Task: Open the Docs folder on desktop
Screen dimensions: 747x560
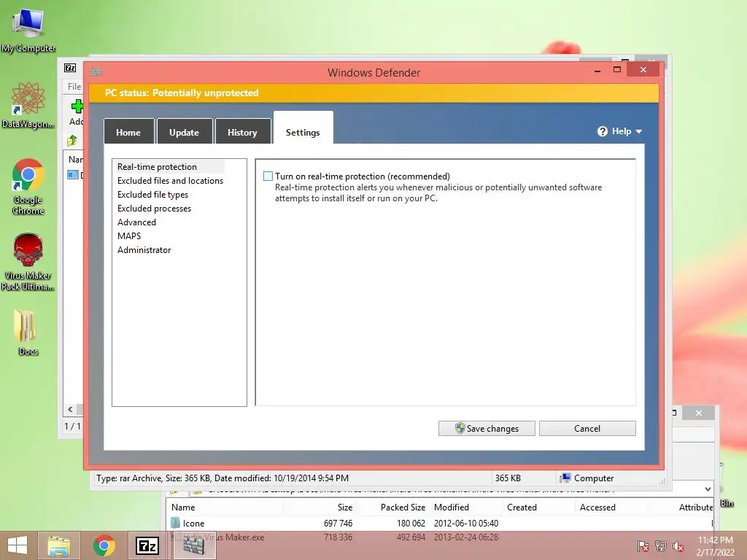Action: pos(27,332)
